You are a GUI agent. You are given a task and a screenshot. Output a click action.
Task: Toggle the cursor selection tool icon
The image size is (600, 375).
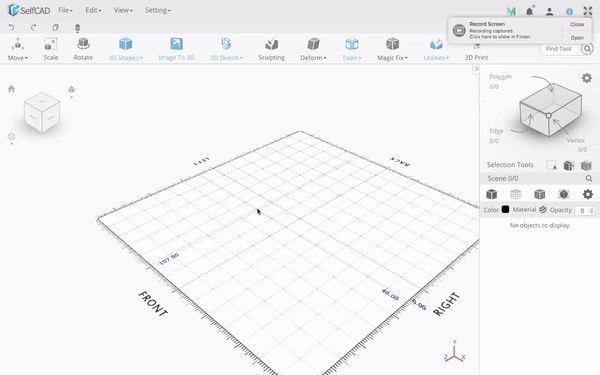tap(551, 165)
